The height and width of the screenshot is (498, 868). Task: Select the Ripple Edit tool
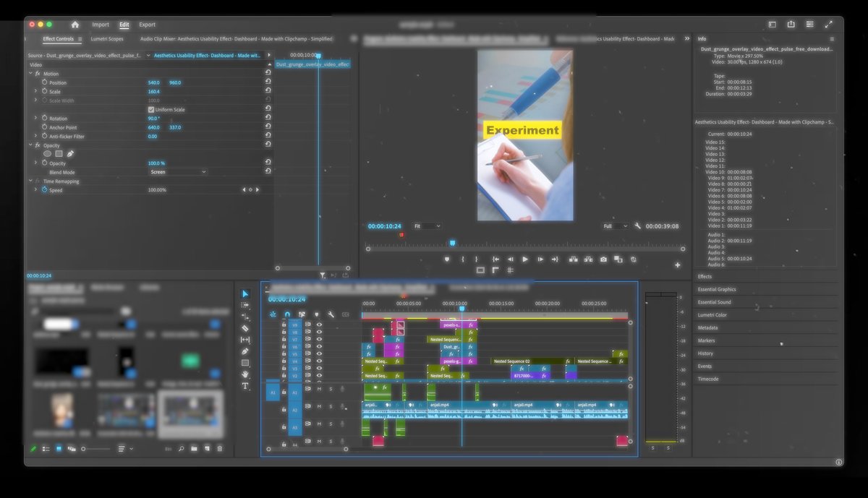pyautogui.click(x=245, y=317)
